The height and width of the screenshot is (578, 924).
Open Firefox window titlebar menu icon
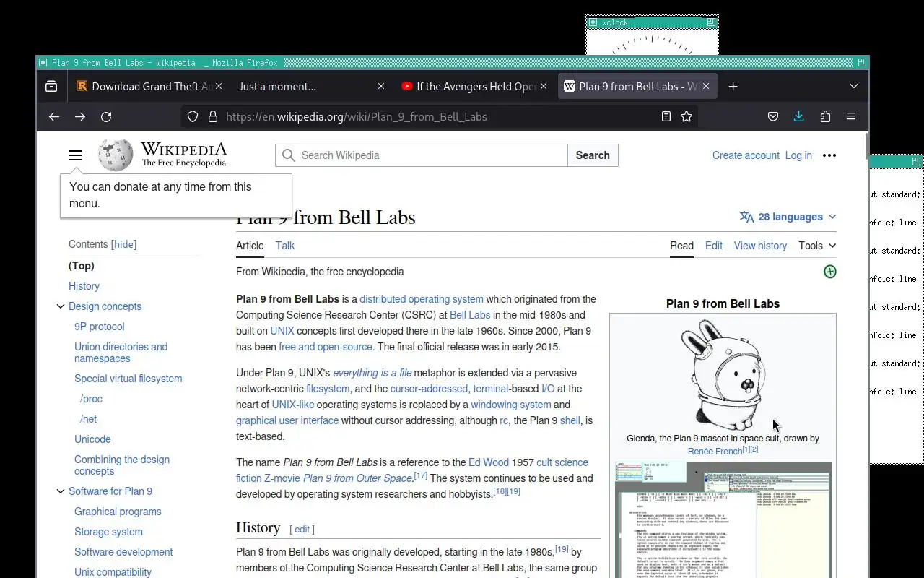tap(43, 63)
